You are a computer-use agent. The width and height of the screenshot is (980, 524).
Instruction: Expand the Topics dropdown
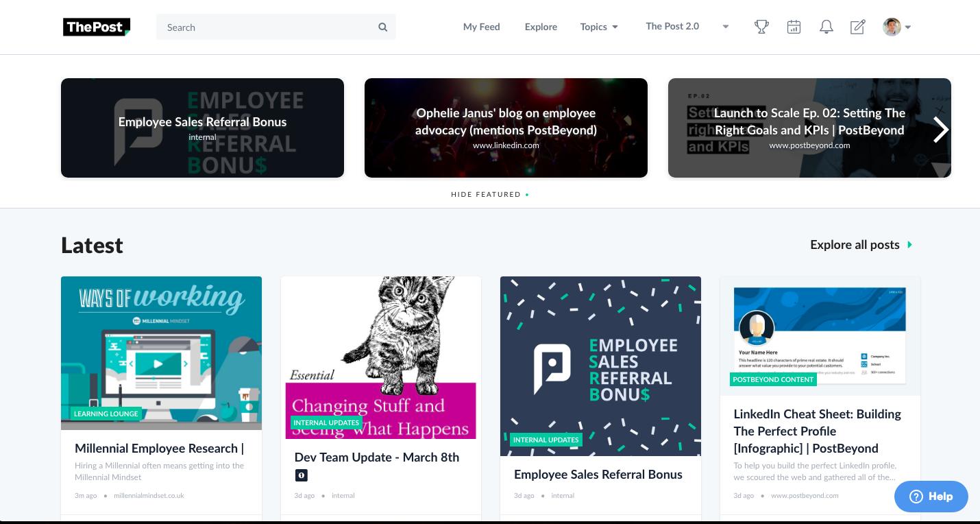(598, 27)
